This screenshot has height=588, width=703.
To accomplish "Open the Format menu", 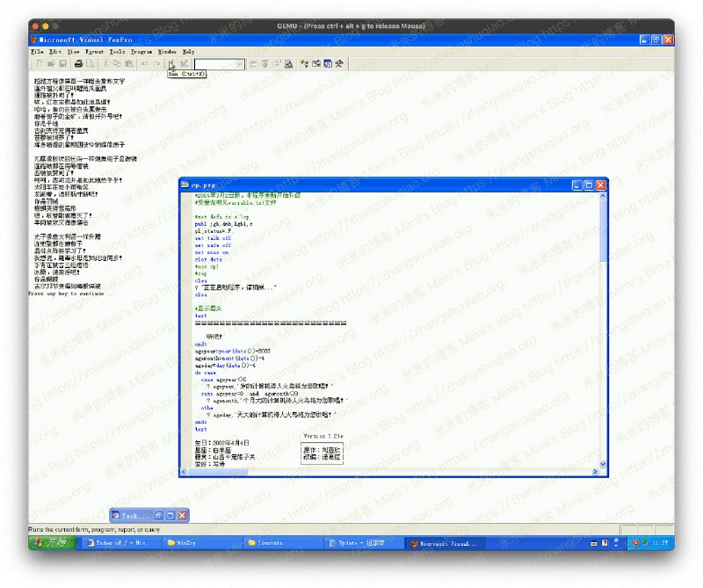I will point(94,52).
